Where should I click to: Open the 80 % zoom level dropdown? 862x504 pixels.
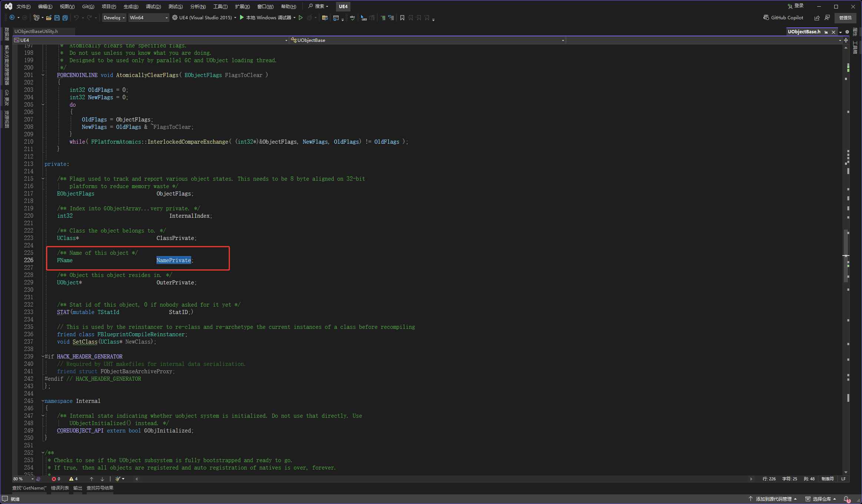coord(32,479)
